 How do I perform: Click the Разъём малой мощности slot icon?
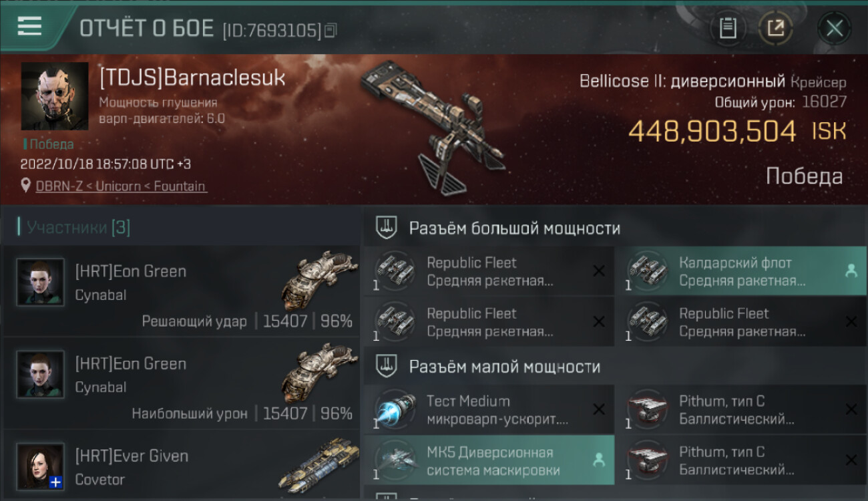click(x=386, y=366)
